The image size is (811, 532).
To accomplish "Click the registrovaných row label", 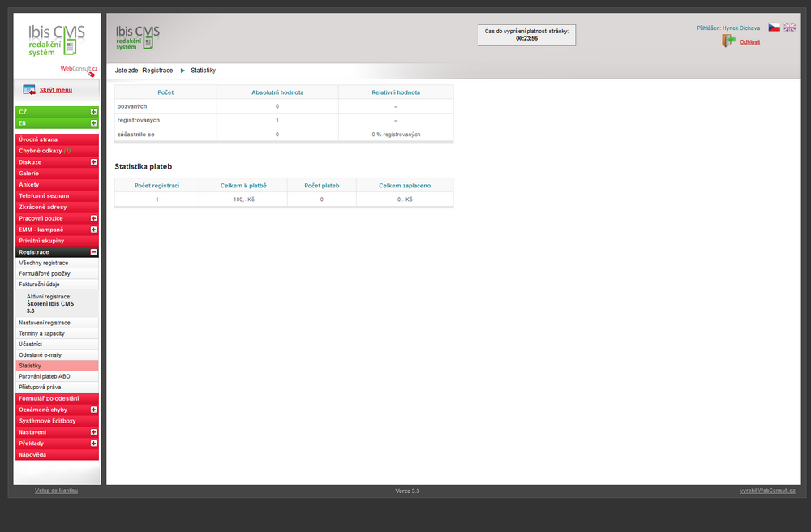I will click(138, 120).
